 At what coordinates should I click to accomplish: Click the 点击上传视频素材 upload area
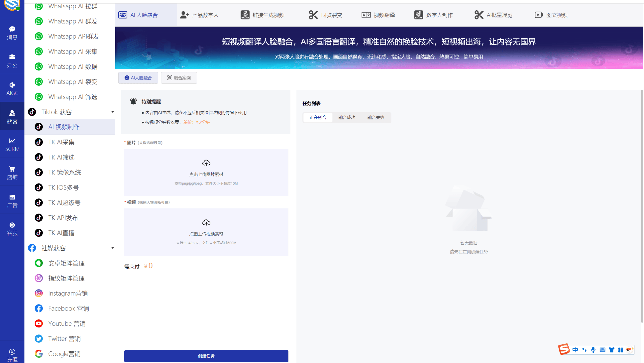(206, 232)
